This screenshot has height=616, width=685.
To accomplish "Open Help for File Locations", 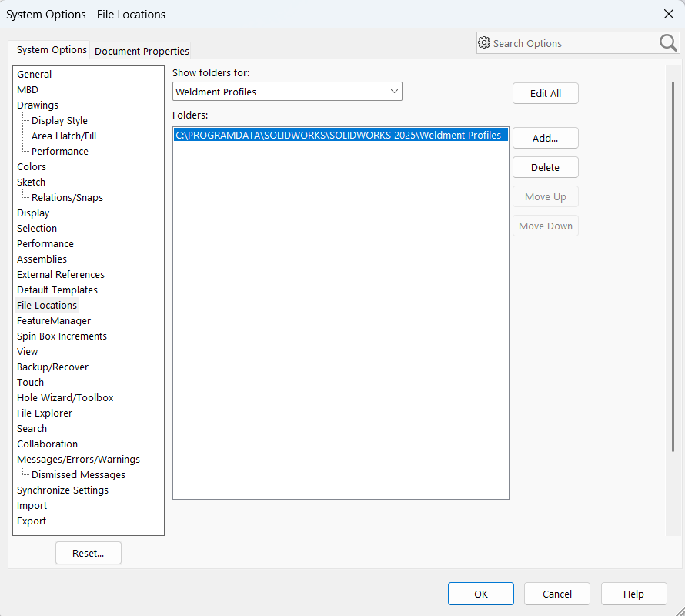I will (x=633, y=594).
